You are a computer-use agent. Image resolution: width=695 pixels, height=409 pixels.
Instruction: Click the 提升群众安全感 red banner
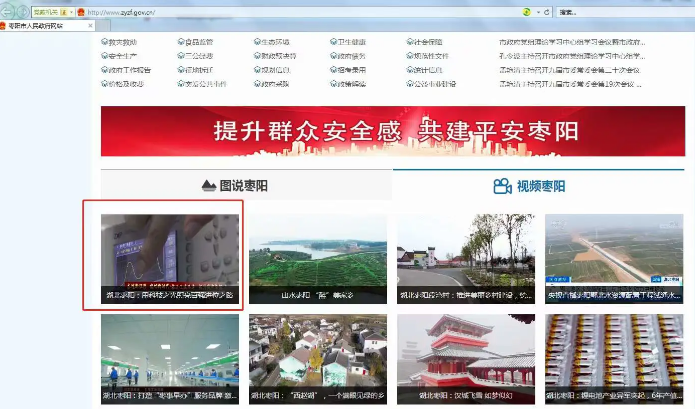[392, 131]
